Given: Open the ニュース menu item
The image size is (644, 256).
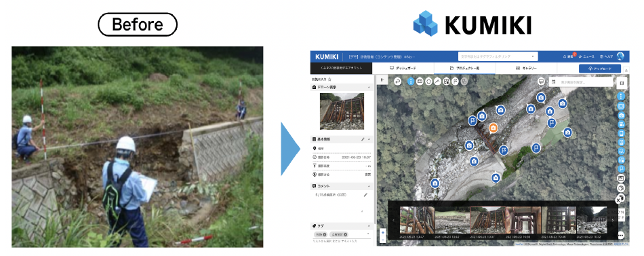Looking at the screenshot, I should (586, 56).
